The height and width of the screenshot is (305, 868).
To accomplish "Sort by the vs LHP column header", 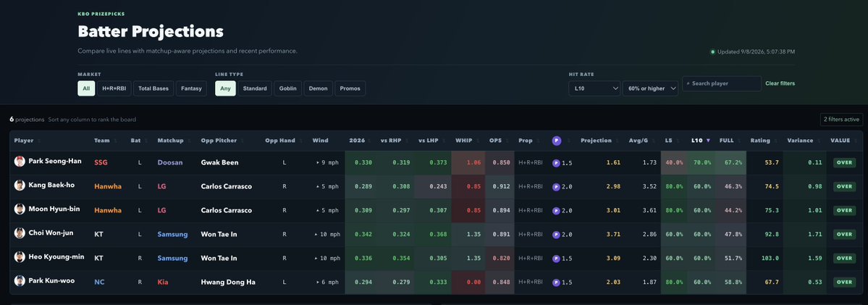I will tap(431, 141).
